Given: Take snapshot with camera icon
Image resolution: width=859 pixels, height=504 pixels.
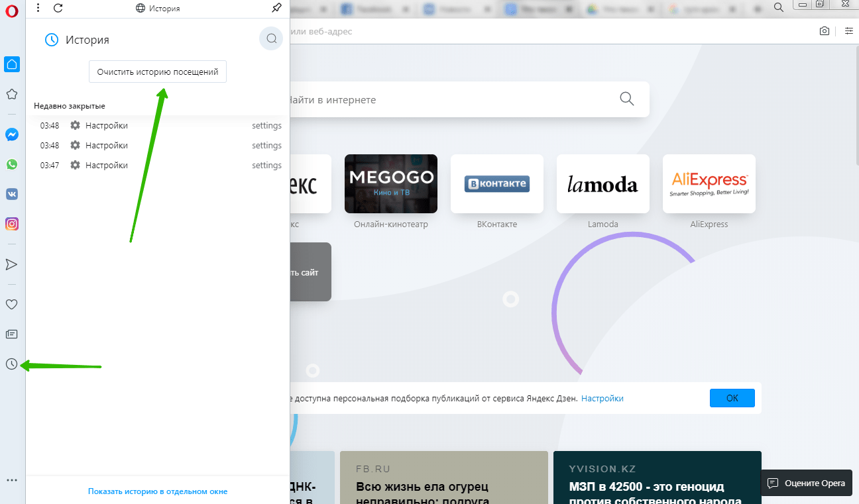Looking at the screenshot, I should coord(824,31).
